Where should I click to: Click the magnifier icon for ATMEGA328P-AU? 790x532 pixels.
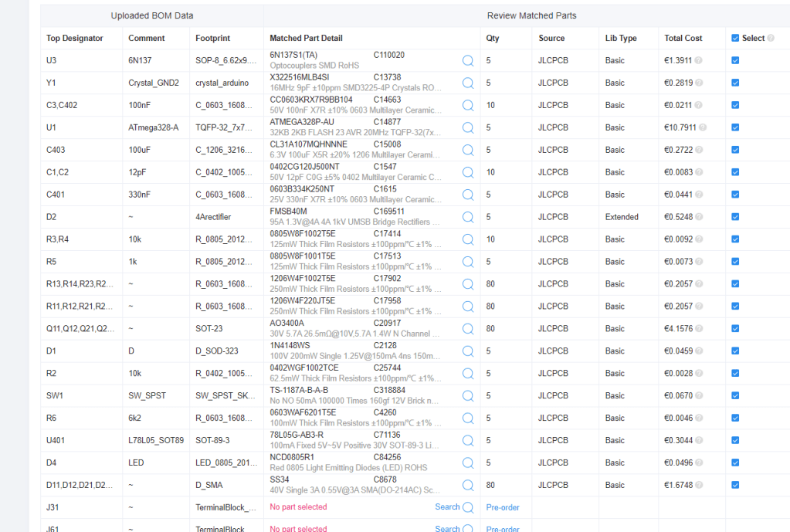pyautogui.click(x=468, y=127)
